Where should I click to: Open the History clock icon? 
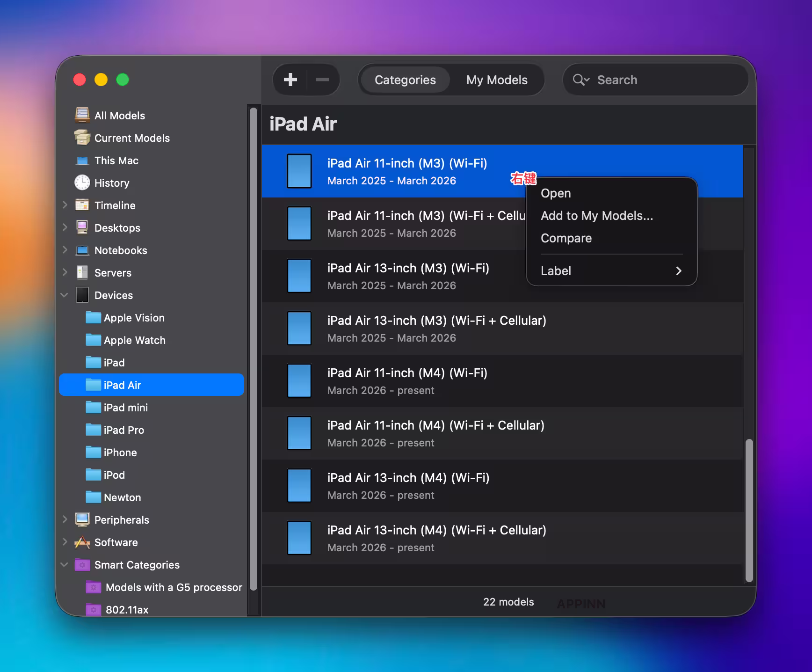(x=82, y=183)
